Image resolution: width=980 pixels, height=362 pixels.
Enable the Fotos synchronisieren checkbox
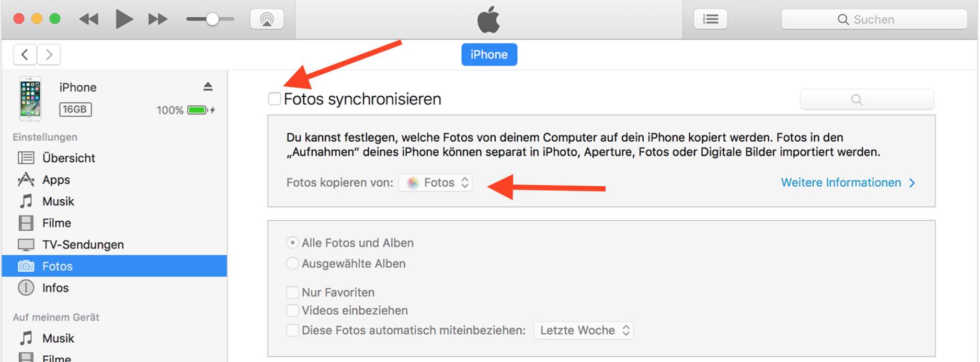275,99
